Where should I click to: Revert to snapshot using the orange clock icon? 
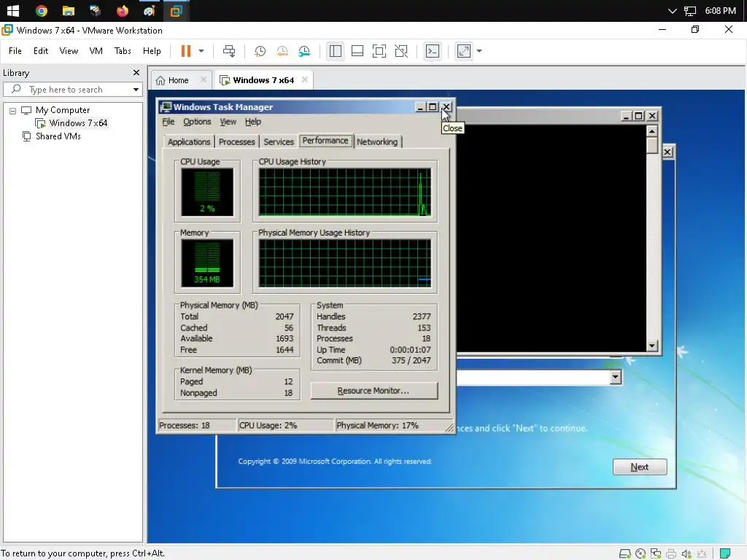282,51
